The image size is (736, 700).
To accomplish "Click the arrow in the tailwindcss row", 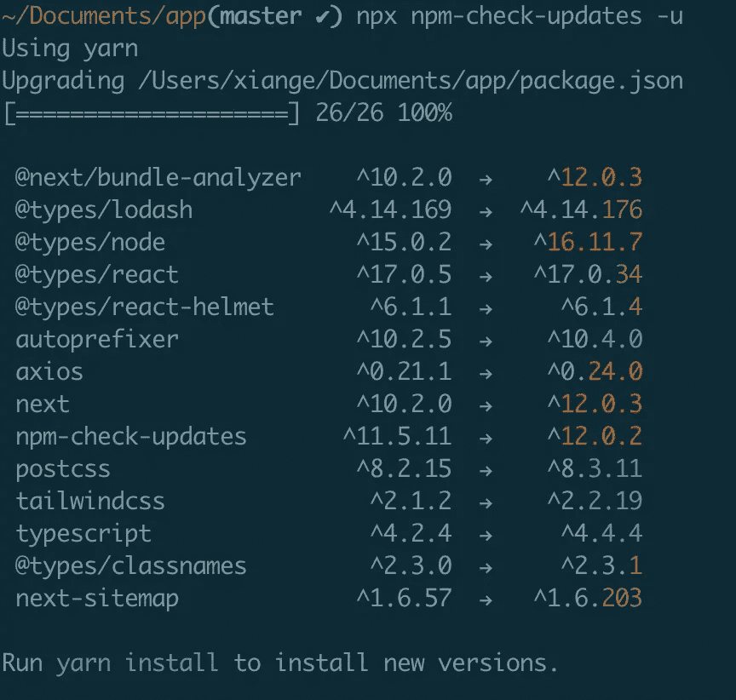I will point(486,502).
